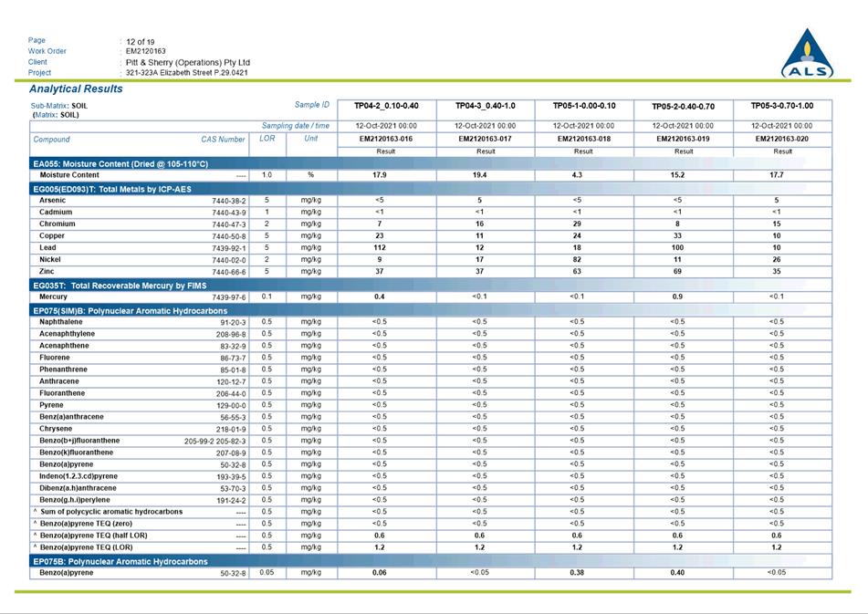Select the Analytical Results heading
Image resolution: width=868 pixels, height=614 pixels.
click(x=76, y=89)
